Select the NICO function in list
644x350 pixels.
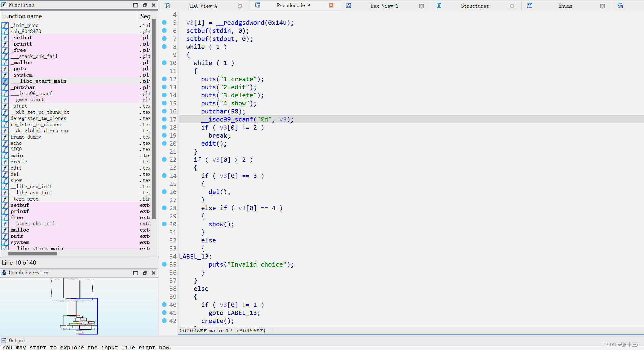pyautogui.click(x=16, y=149)
